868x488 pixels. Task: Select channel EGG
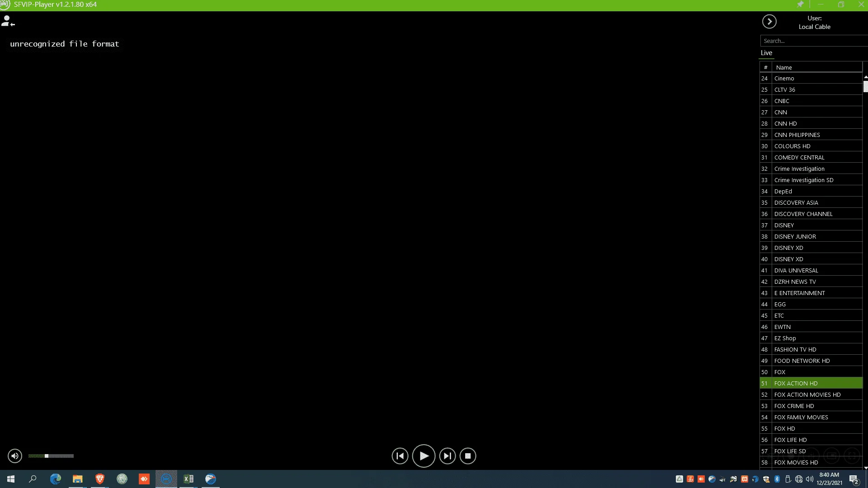point(811,304)
